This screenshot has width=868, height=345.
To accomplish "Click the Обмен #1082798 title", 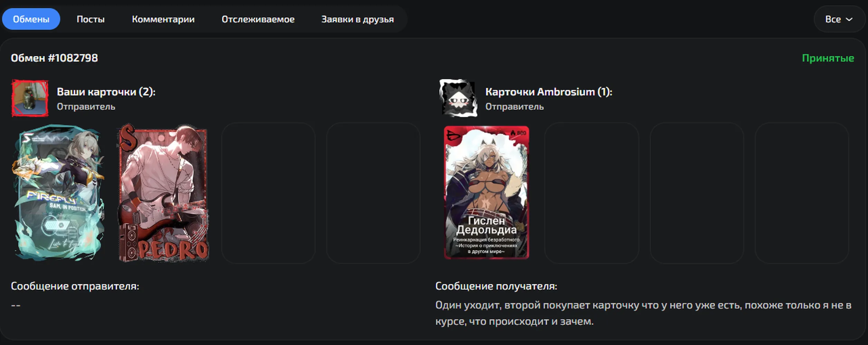I will click(x=54, y=58).
